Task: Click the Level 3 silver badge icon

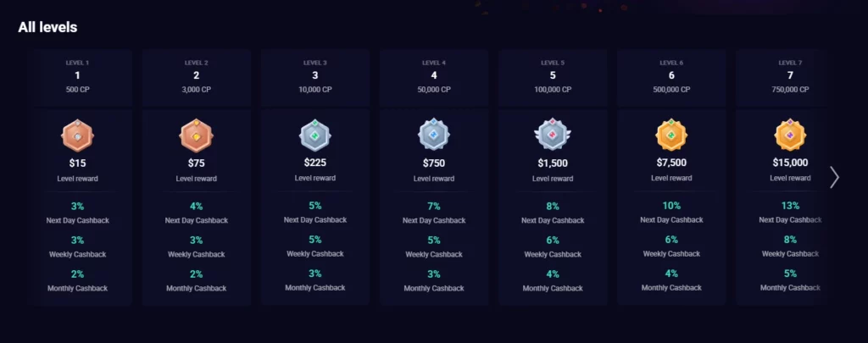Action: pos(315,135)
